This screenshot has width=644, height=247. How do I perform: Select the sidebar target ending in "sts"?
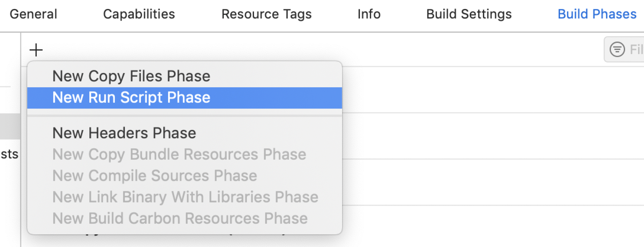[10, 154]
